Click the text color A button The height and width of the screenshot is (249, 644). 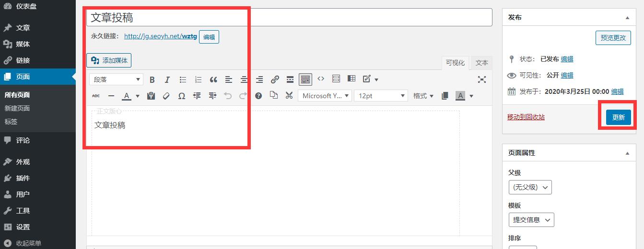127,96
